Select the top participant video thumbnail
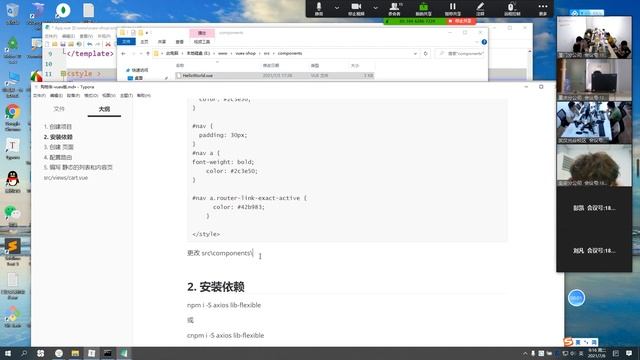The height and width of the screenshot is (360, 640). [594, 37]
